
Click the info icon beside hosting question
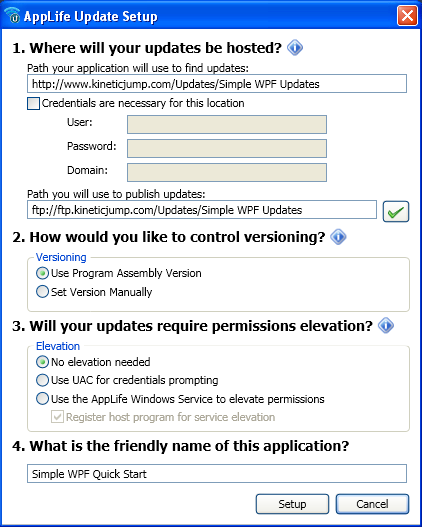tap(295, 48)
